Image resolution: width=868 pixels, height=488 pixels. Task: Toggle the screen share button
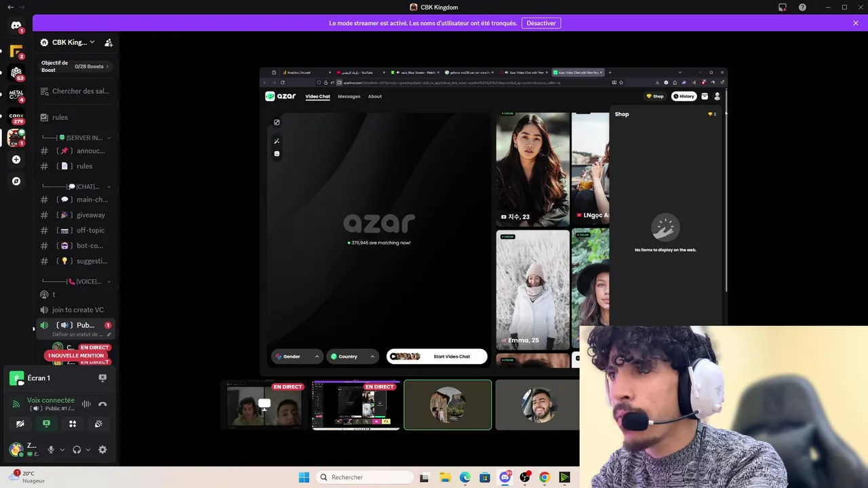point(46,424)
